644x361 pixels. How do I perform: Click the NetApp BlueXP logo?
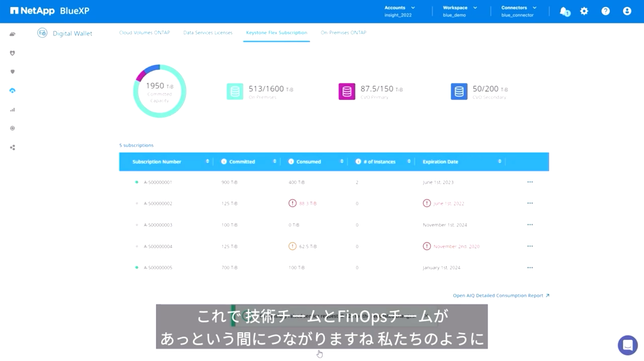[49, 11]
